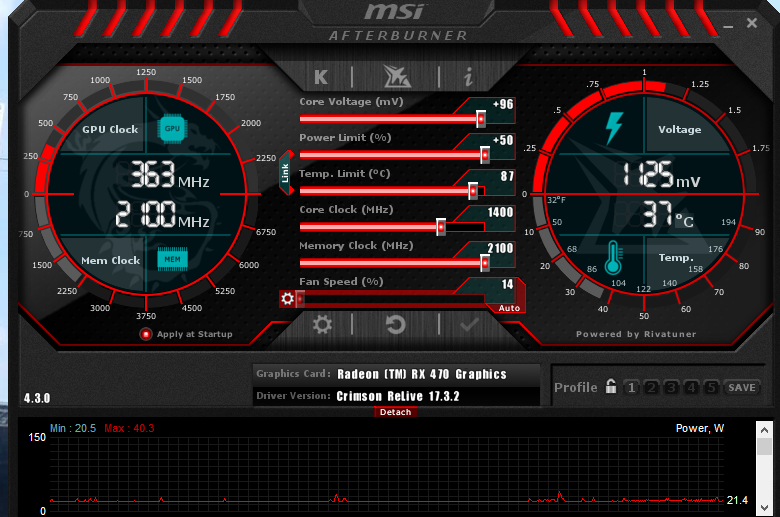This screenshot has height=517, width=780.
Task: Click the Detach monitor button
Action: click(x=395, y=412)
